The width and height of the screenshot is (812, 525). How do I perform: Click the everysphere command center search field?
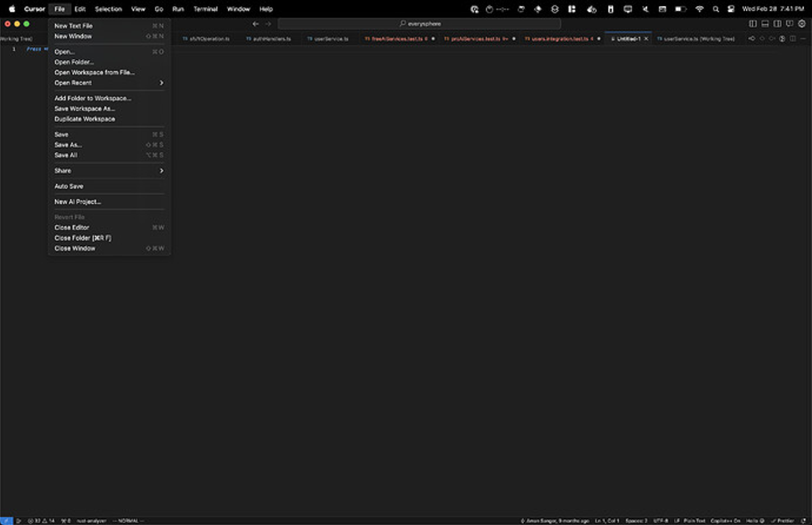coord(419,24)
